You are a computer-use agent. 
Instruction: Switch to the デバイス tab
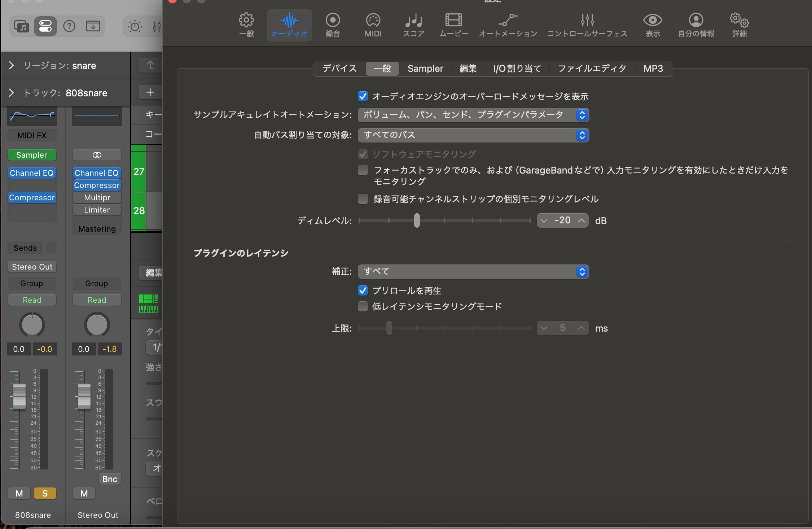339,69
